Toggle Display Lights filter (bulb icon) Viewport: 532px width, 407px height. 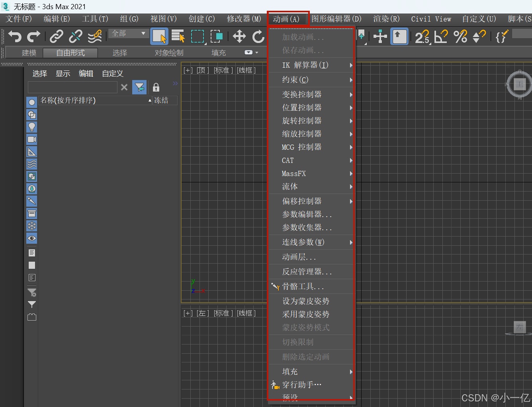pos(32,127)
